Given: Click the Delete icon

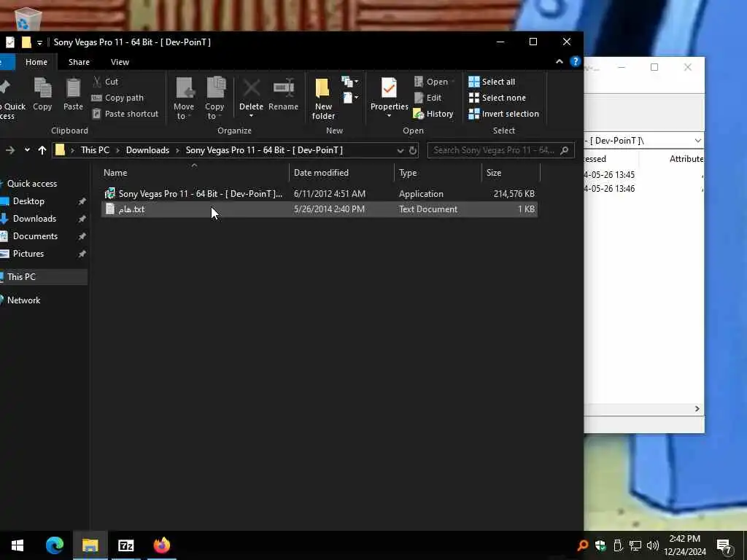Looking at the screenshot, I should 251,88.
